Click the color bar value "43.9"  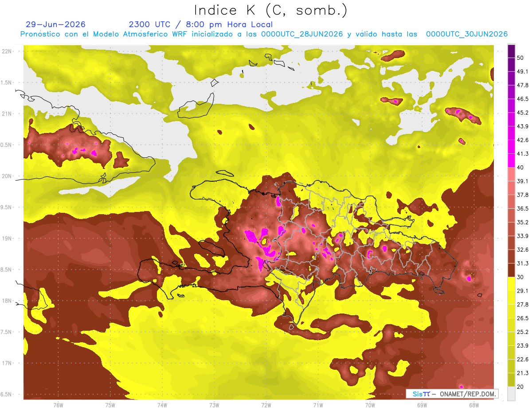pyautogui.click(x=523, y=126)
